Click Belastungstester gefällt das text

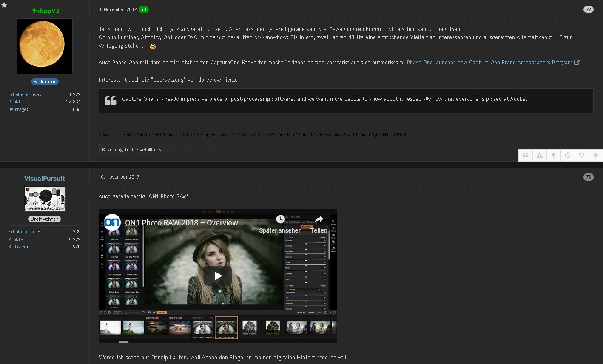[133, 150]
